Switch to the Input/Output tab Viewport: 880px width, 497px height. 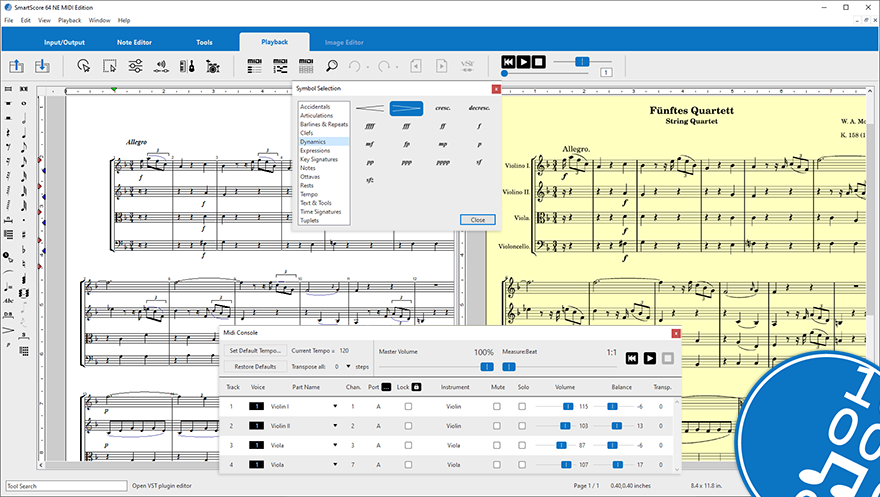click(64, 42)
